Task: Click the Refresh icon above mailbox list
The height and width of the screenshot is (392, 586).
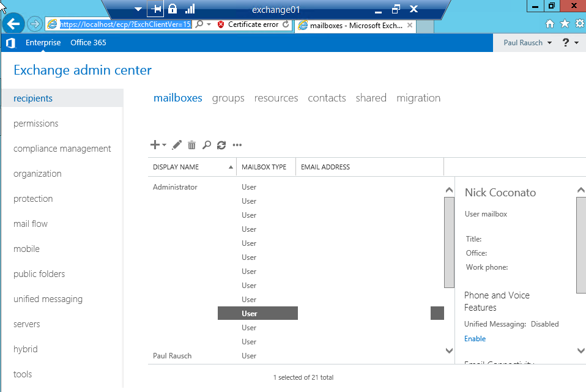Action: click(221, 145)
